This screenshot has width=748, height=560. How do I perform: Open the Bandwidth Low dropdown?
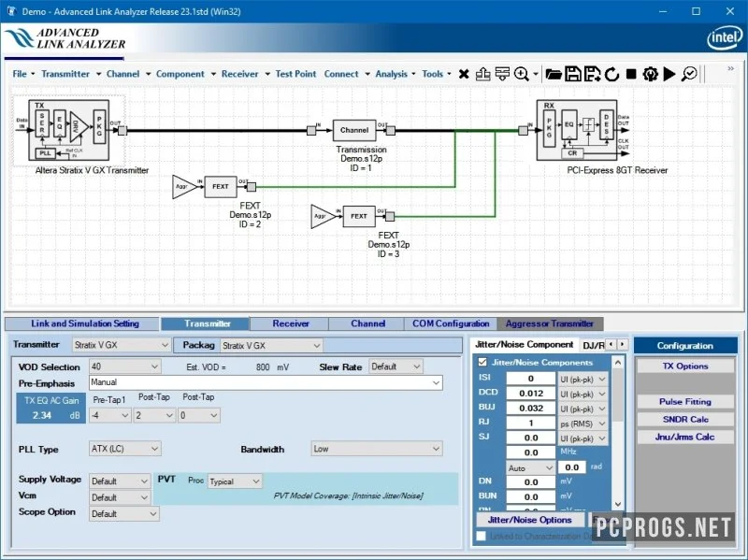(x=377, y=449)
